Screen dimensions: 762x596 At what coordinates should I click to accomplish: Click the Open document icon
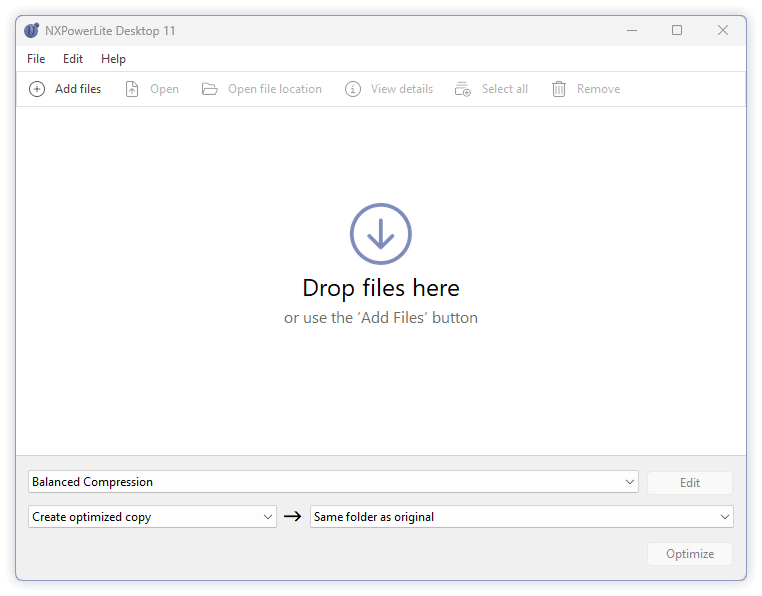tap(132, 89)
